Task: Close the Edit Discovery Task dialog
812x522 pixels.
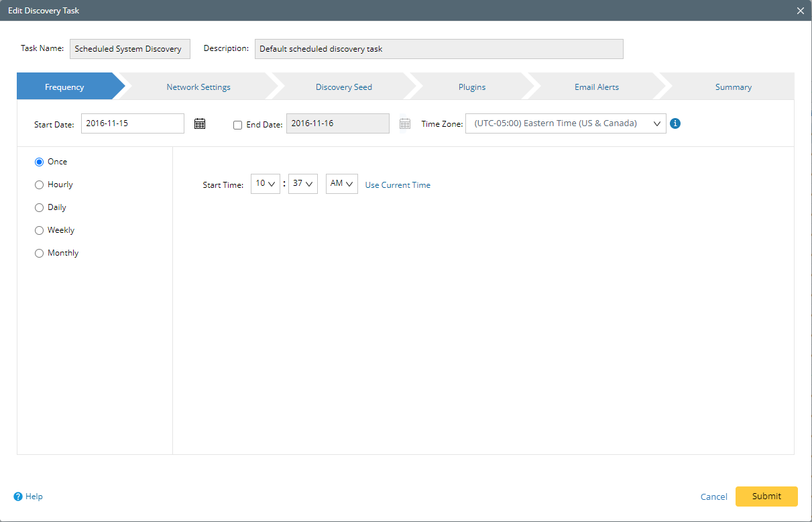Action: 800,10
